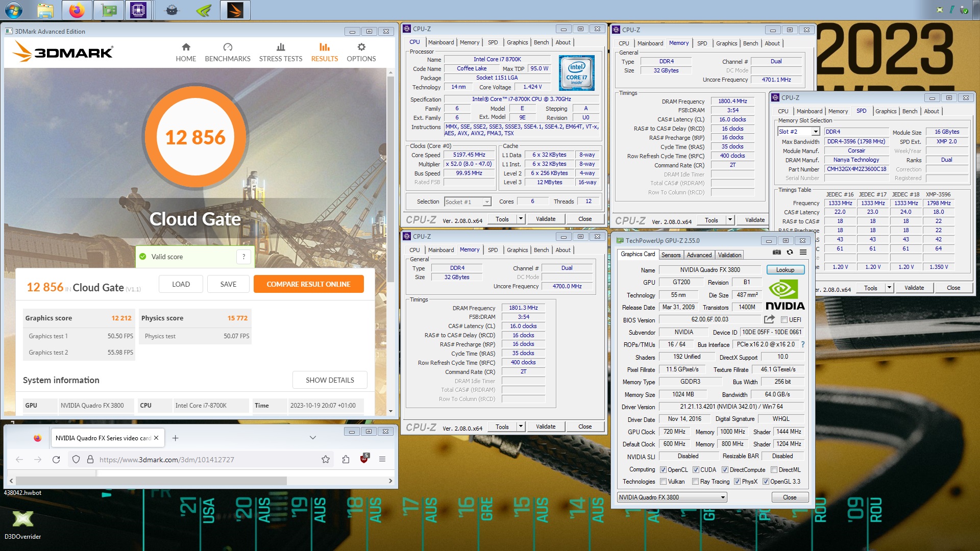Click the Lookup button in GPU-Z
This screenshot has height=551, width=980.
(x=785, y=270)
